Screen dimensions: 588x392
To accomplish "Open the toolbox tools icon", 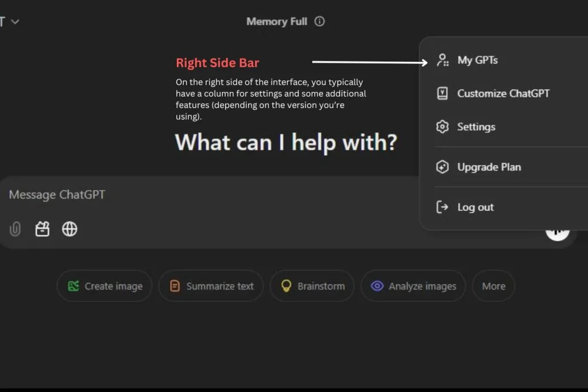I will 42,229.
